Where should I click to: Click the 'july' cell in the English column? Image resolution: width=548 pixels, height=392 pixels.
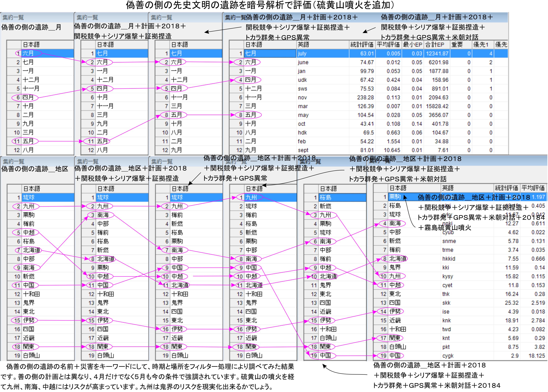[x=302, y=54]
